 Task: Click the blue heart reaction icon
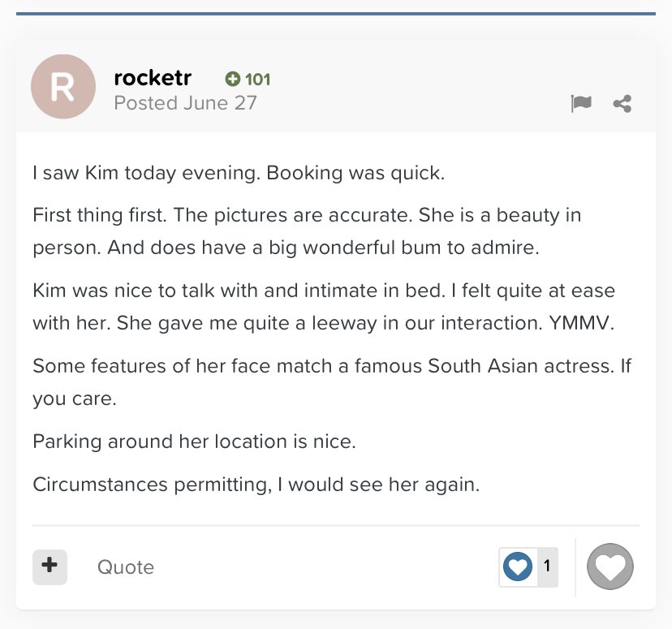[517, 566]
